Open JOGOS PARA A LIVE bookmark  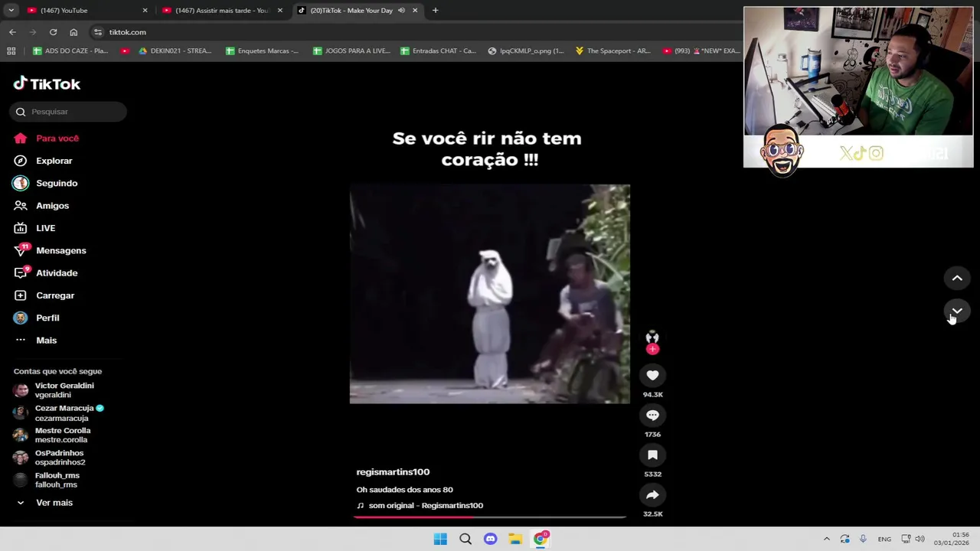point(351,51)
